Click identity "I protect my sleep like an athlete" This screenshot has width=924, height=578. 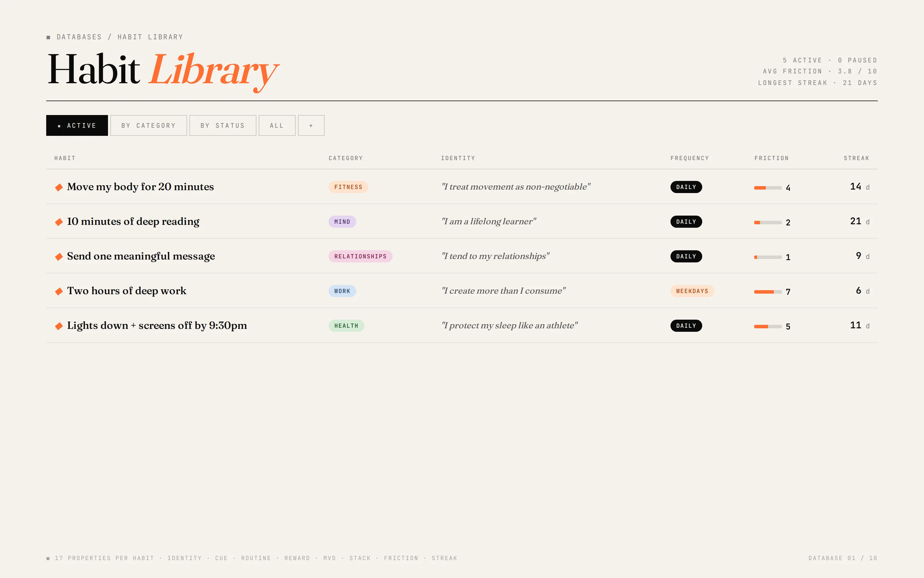coord(509,326)
